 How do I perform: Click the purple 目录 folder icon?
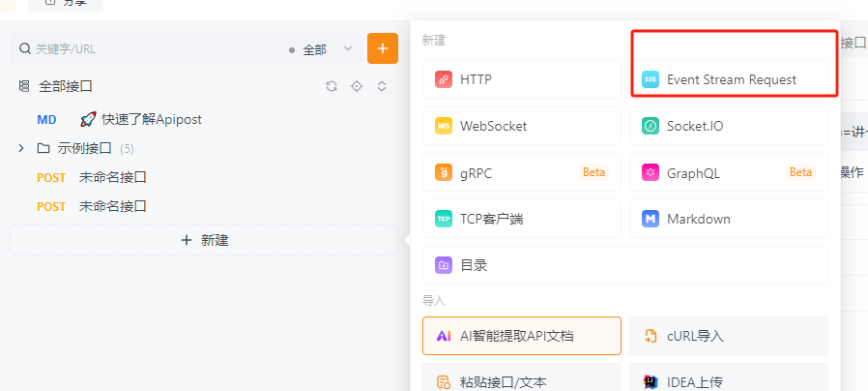click(444, 265)
